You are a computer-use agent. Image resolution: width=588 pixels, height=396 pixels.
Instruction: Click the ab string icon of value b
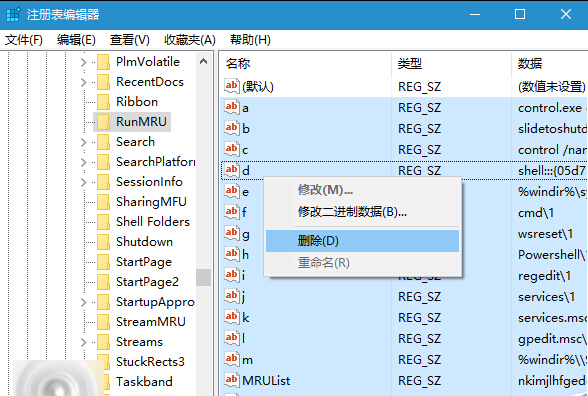(x=232, y=128)
